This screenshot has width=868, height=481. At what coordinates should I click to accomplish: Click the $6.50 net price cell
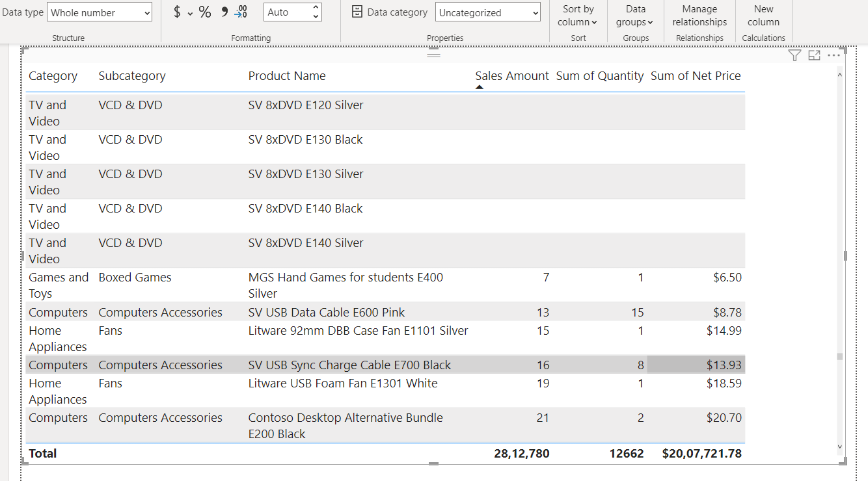click(727, 278)
